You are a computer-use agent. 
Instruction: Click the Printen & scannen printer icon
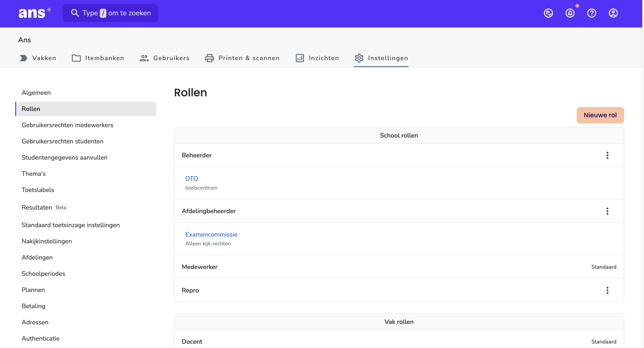point(210,58)
